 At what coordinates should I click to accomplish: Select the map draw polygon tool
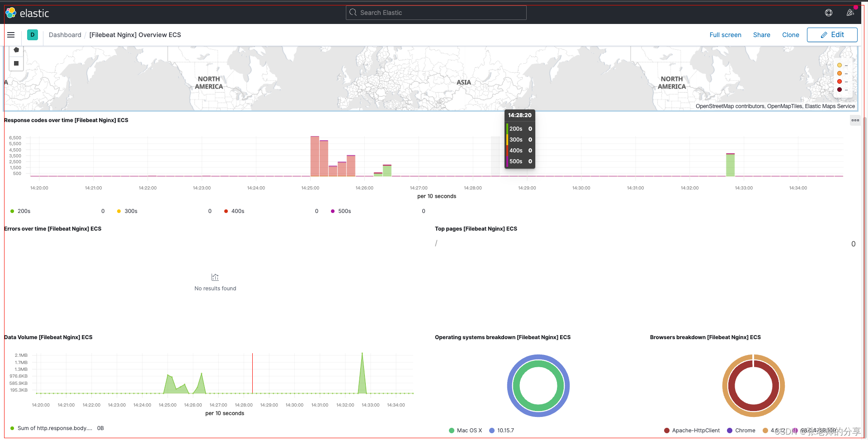pyautogui.click(x=16, y=50)
